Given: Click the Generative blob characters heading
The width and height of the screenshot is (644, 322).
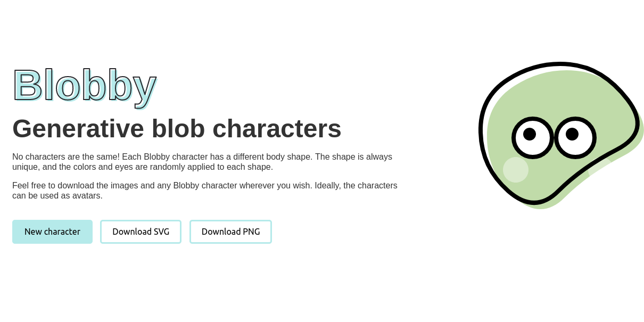Looking at the screenshot, I should 177,128.
